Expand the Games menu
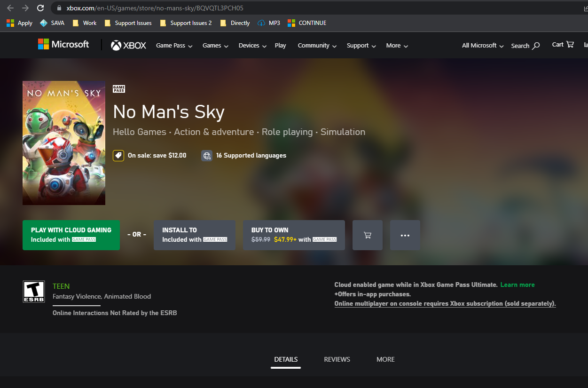The image size is (588, 388). pos(215,46)
